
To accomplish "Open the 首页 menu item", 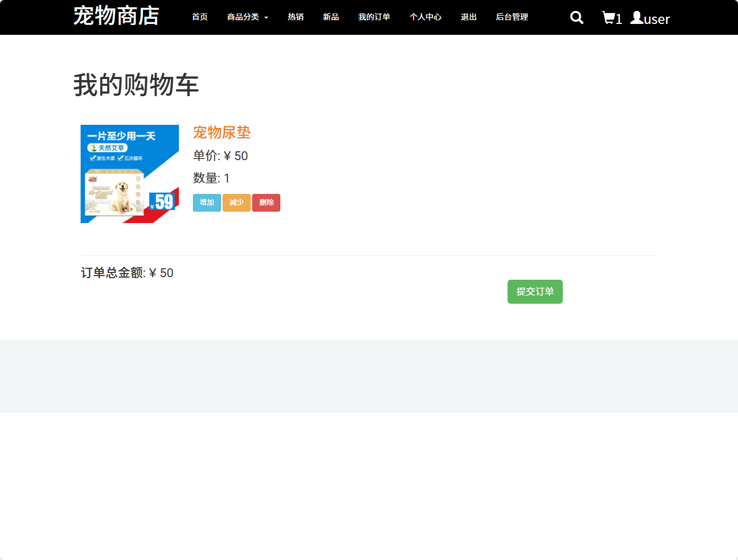I will tap(199, 17).
